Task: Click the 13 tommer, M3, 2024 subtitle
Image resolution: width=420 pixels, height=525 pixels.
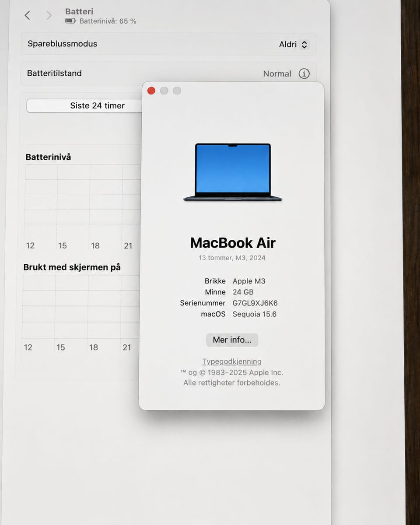Action: [x=232, y=258]
